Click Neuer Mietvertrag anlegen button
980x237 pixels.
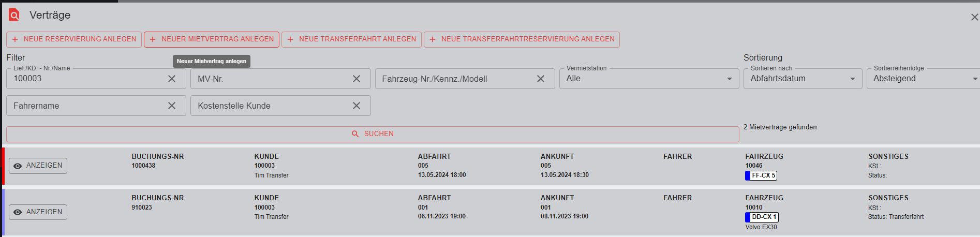point(212,39)
